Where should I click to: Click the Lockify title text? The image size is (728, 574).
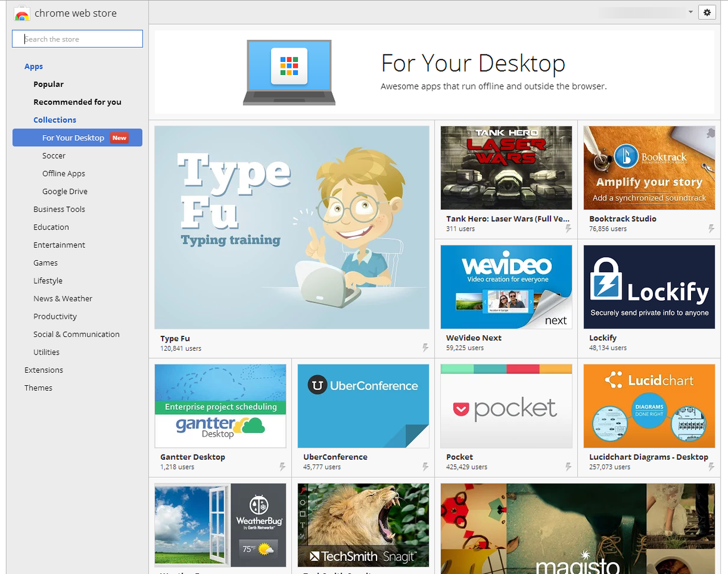point(603,338)
